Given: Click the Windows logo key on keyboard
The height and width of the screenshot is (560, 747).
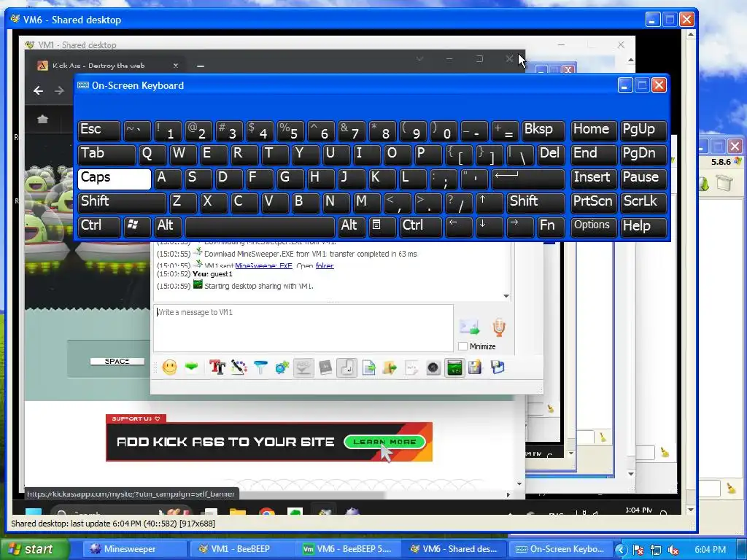Looking at the screenshot, I should tap(137, 227).
